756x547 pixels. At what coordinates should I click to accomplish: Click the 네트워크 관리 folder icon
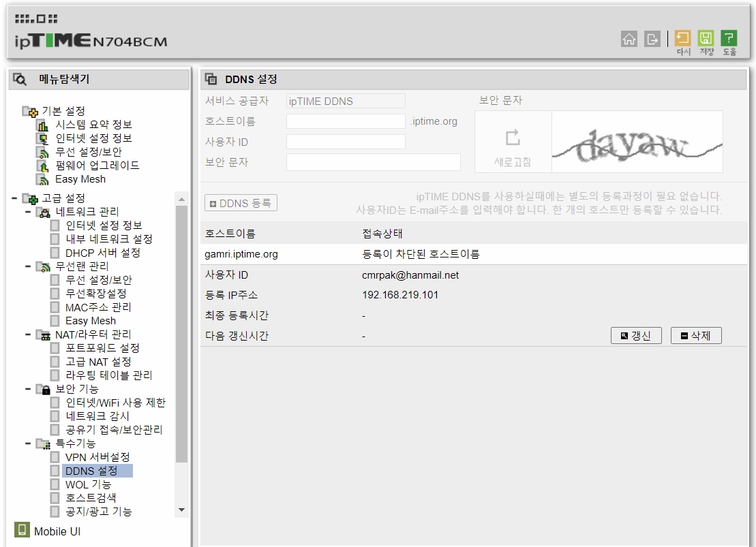44,212
